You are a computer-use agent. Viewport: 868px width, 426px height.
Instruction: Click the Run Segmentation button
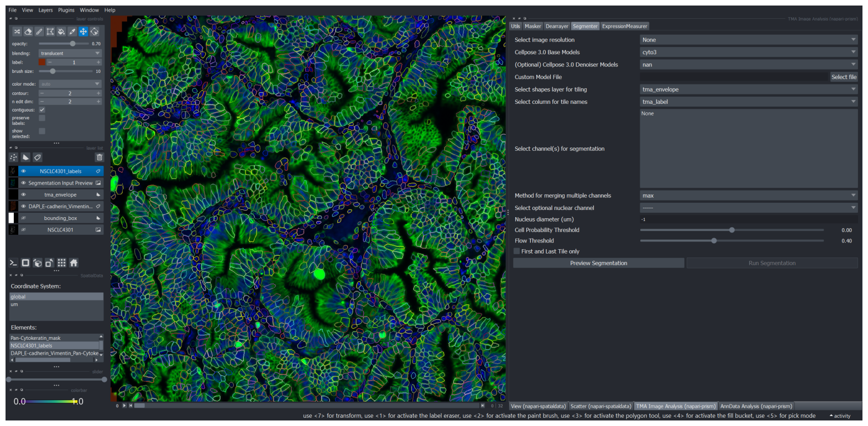click(772, 263)
